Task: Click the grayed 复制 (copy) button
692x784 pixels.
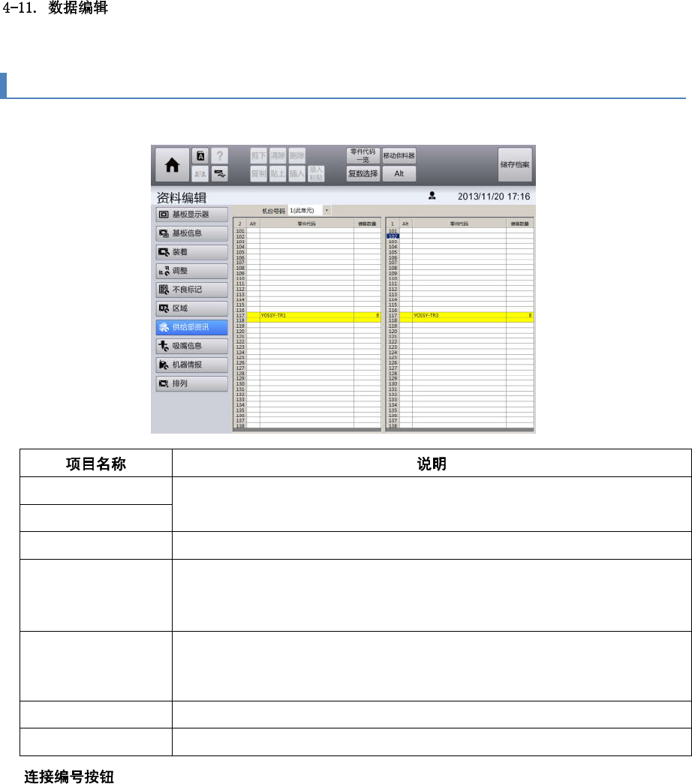Action: [x=259, y=173]
